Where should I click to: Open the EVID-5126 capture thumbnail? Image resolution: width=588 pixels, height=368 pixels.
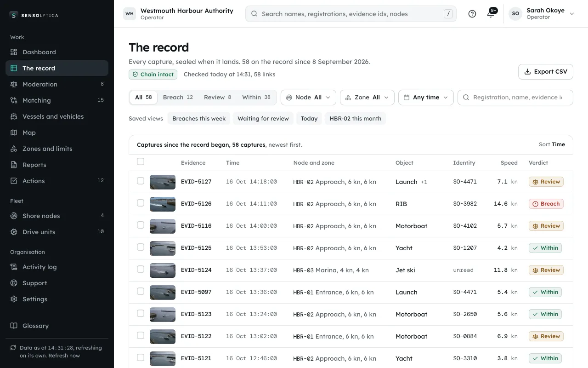(x=163, y=204)
